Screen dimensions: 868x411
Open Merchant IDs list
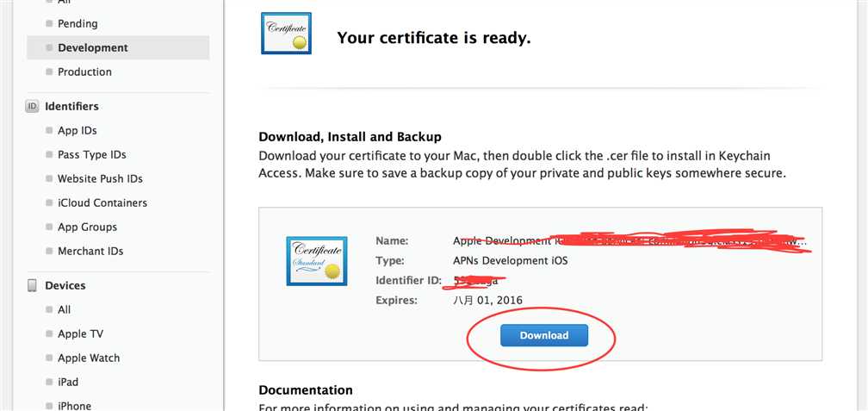pyautogui.click(x=90, y=251)
